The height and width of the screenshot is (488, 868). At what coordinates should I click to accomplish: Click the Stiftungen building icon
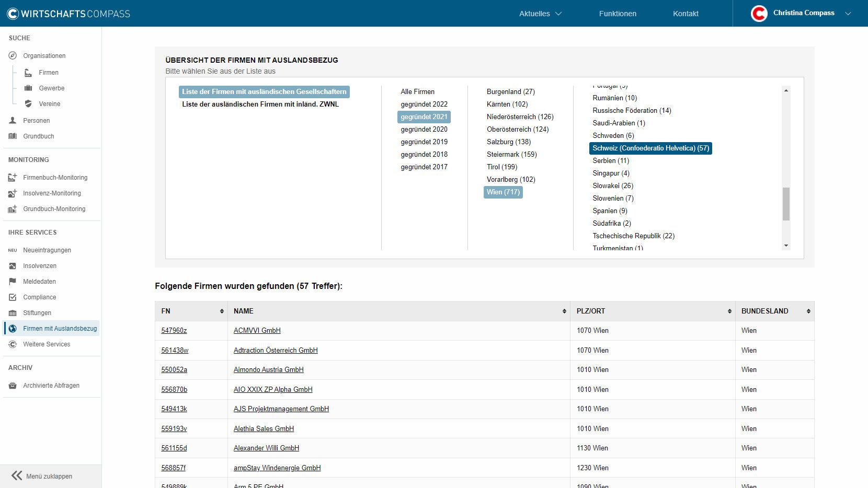point(13,313)
